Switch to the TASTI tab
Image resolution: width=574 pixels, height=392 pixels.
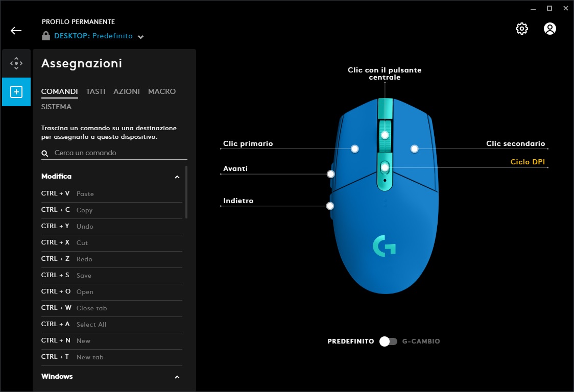click(x=95, y=91)
